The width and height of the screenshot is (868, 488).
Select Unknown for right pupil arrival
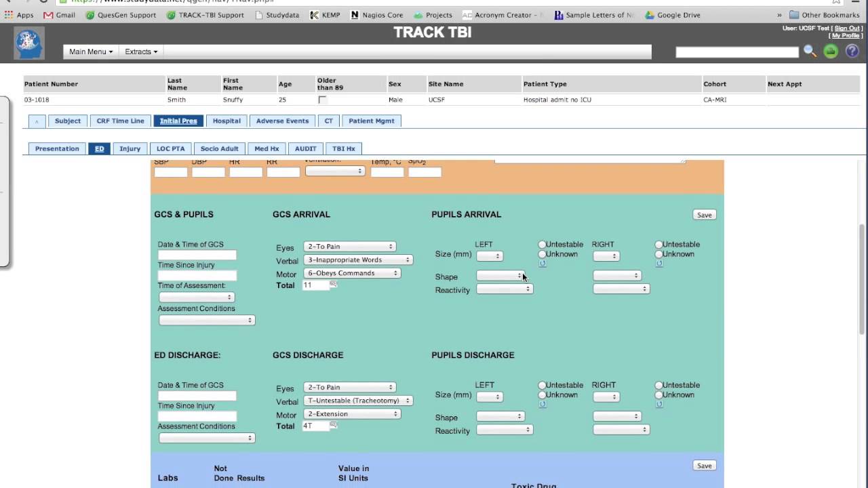[658, 254]
